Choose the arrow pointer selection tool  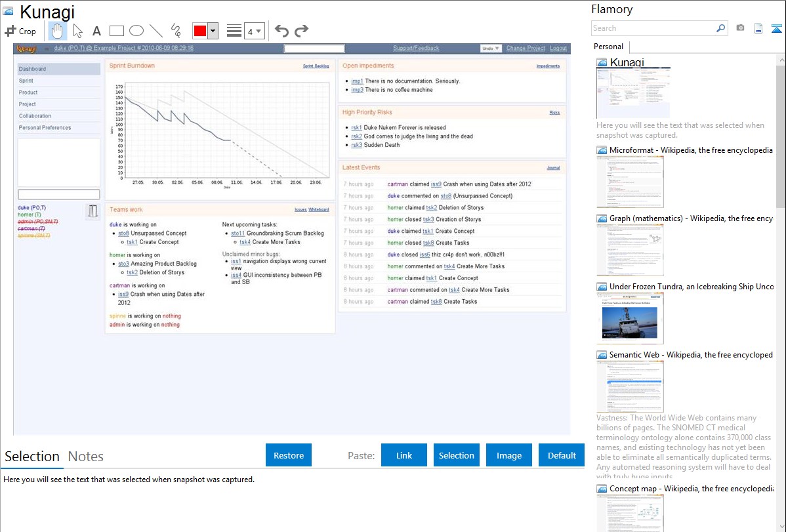point(77,31)
